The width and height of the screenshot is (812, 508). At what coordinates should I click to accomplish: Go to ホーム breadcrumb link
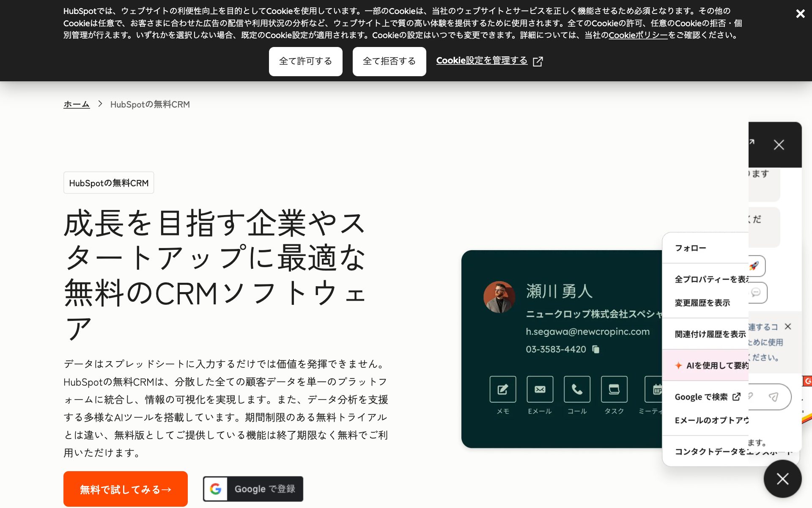click(77, 104)
